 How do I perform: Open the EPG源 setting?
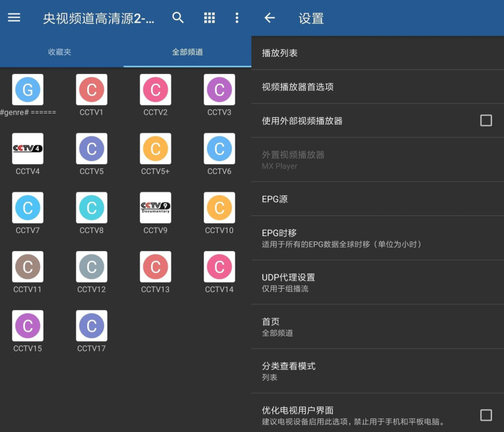click(x=377, y=199)
